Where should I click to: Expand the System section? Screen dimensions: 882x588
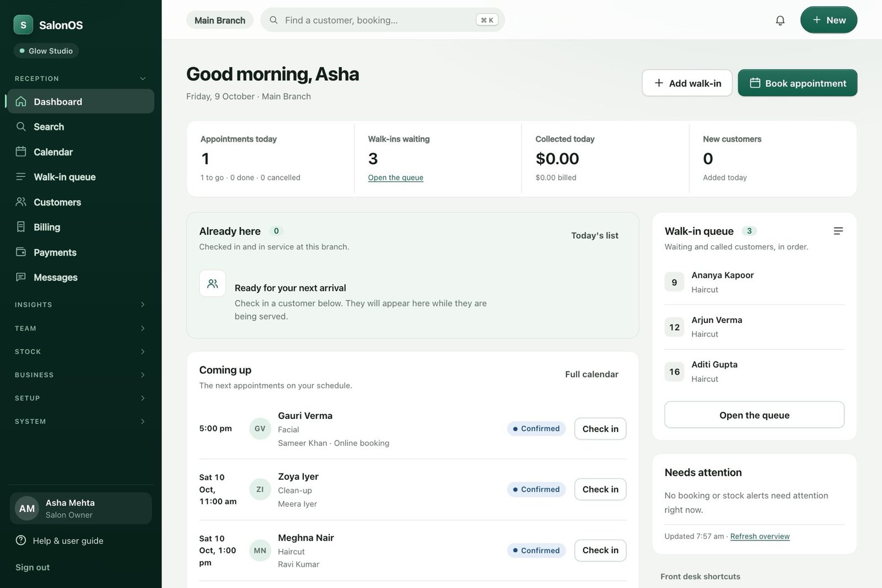pos(80,422)
